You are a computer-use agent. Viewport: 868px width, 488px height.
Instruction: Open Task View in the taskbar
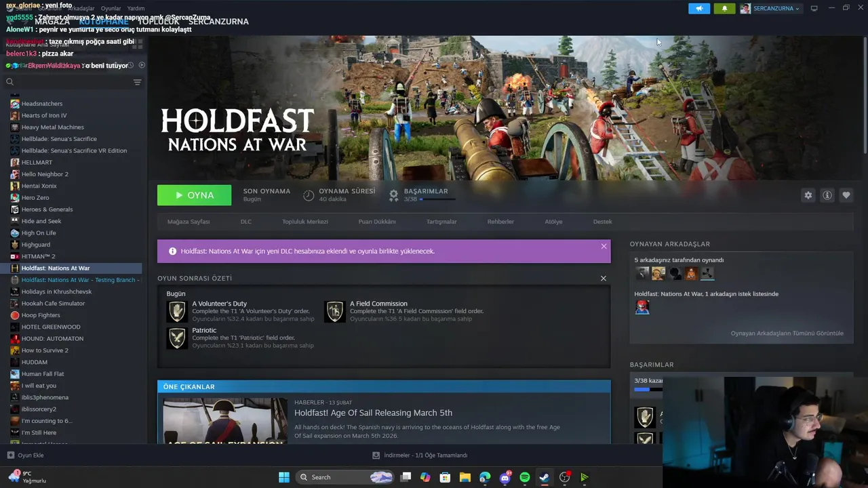pos(406,477)
